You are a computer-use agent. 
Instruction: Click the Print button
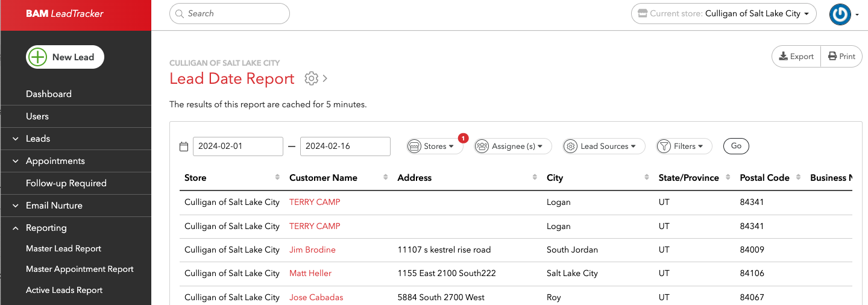coord(841,56)
